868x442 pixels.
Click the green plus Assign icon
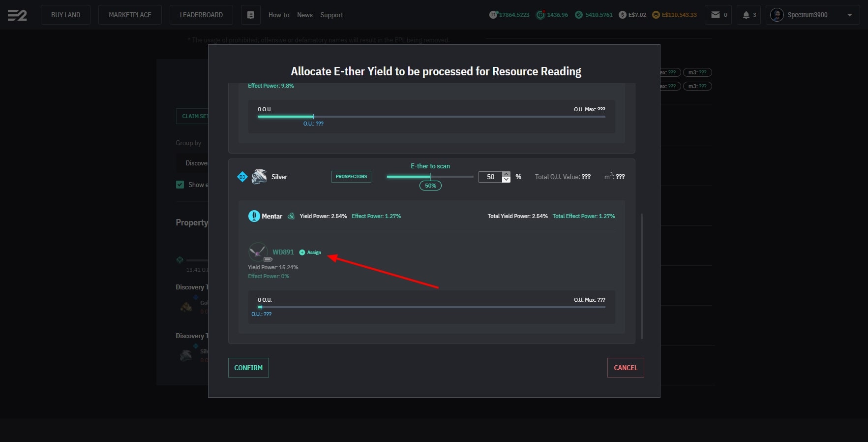coord(302,253)
